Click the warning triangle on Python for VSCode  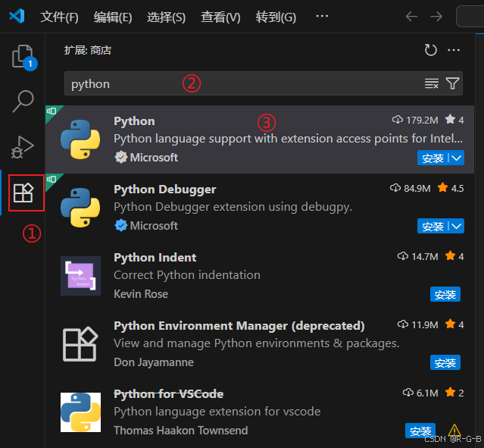pos(454,430)
